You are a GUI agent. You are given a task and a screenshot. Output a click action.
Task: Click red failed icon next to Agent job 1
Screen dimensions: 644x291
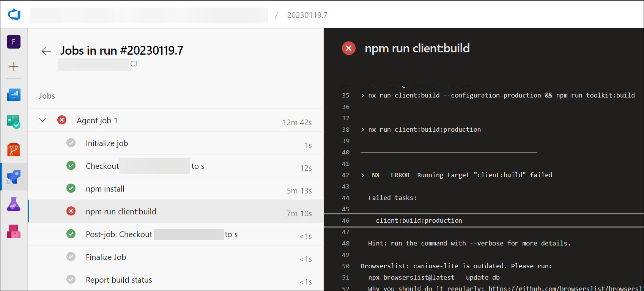[62, 120]
